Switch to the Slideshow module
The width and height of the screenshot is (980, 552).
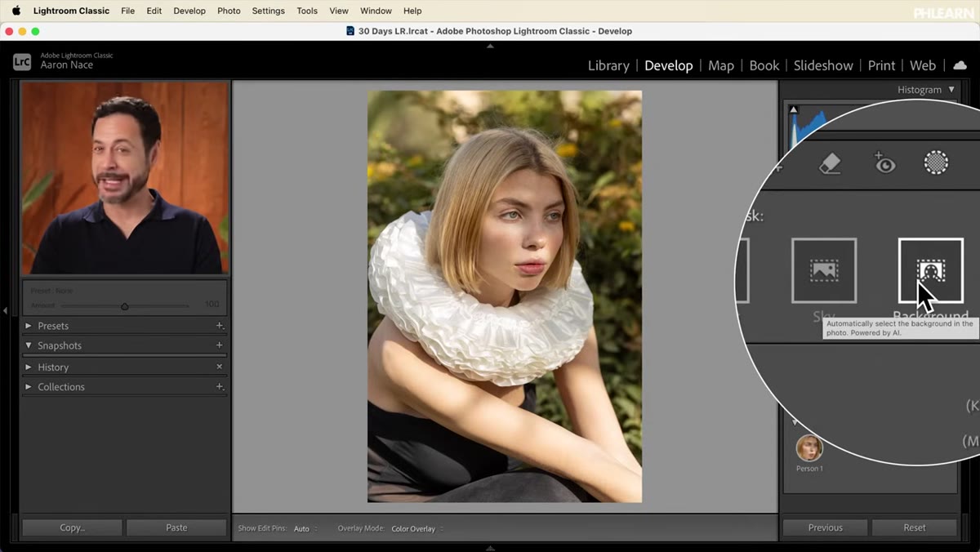pos(823,65)
